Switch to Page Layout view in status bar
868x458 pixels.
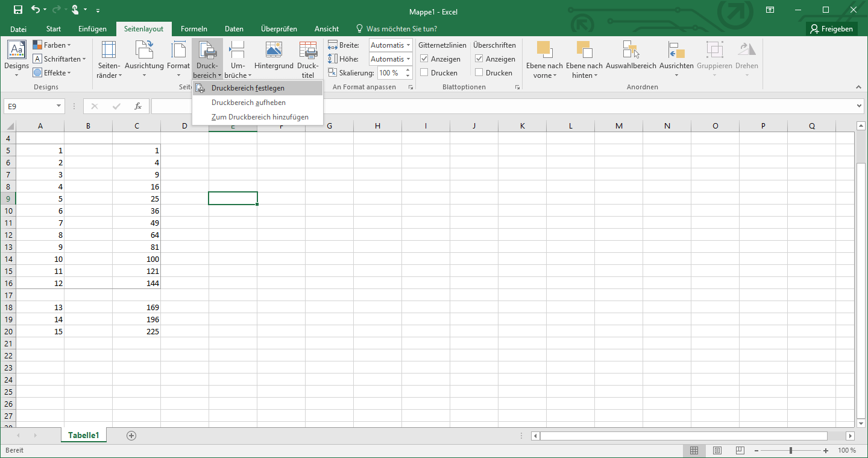point(717,451)
